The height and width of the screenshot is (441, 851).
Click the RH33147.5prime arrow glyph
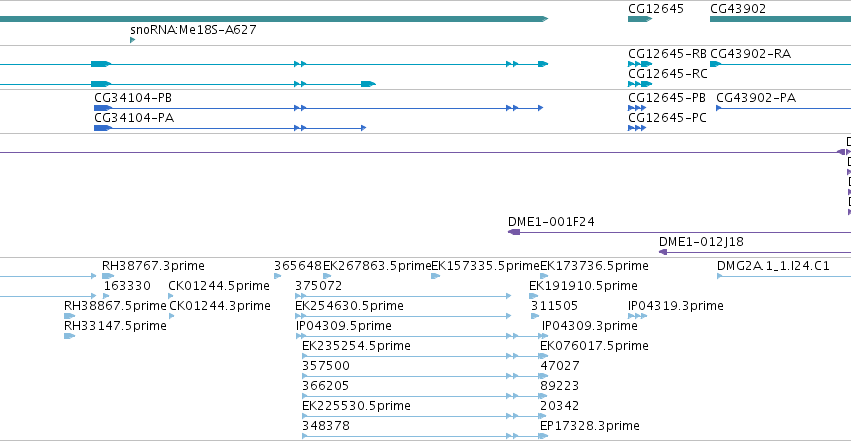[69, 336]
